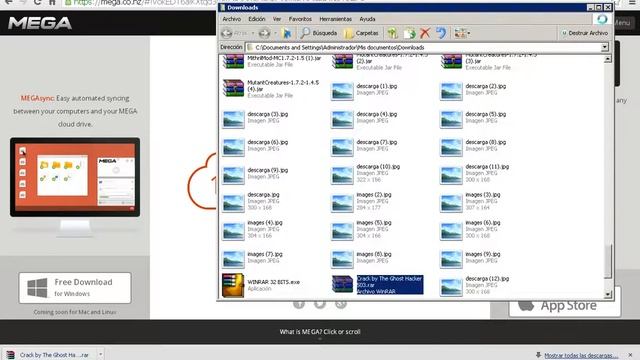Click the images (9).jpg file name
This screenshot has width=640, height=360.
pos(482,254)
